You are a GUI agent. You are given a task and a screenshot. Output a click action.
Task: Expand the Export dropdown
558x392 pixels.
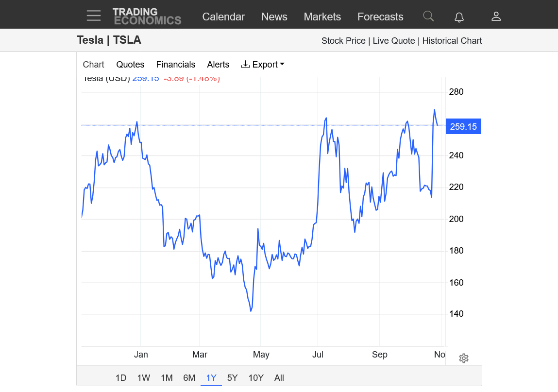[x=263, y=65]
